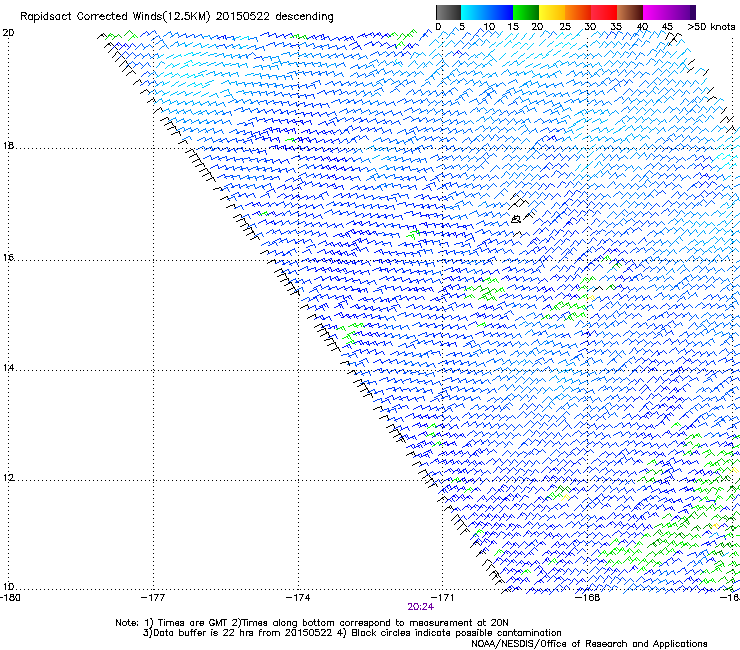Click the green 15-20 knots color swatch
Viewport: 740px width, 650px height.
coord(526,12)
